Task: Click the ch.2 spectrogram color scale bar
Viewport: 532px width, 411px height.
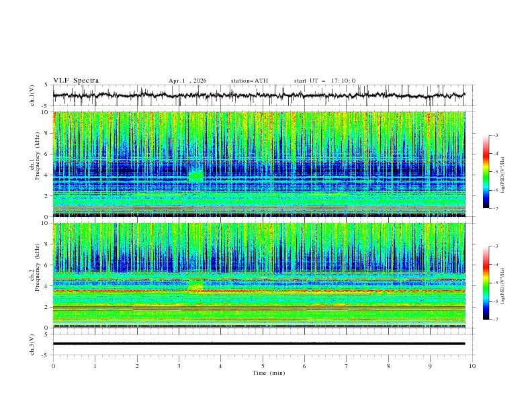Action: pos(486,283)
